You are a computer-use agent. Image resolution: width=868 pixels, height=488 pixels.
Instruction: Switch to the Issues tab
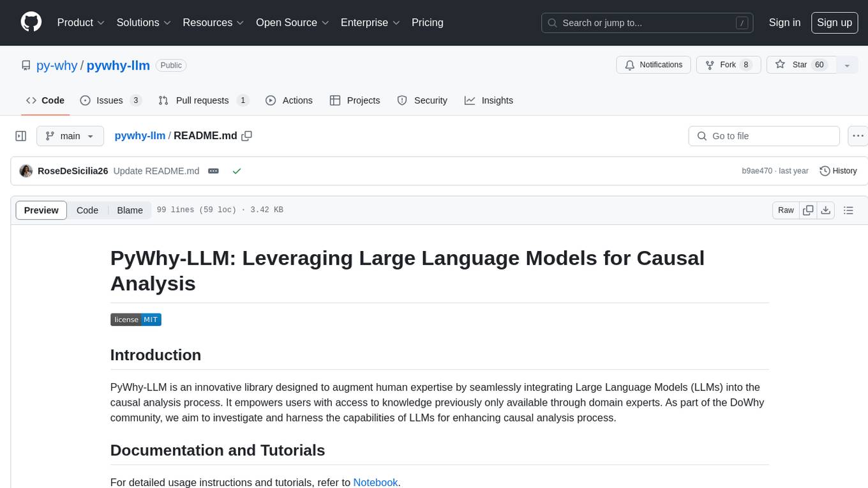tap(110, 100)
